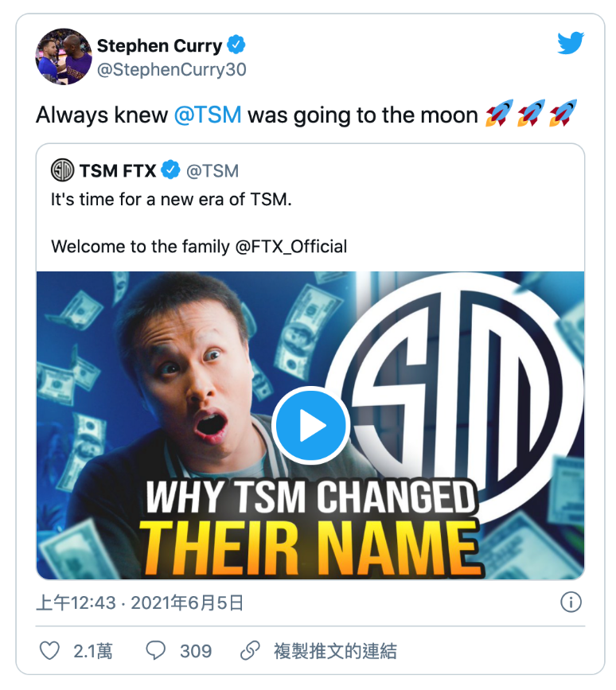The image size is (616, 690).
Task: Click the reply bubble icon
Action: point(157,650)
